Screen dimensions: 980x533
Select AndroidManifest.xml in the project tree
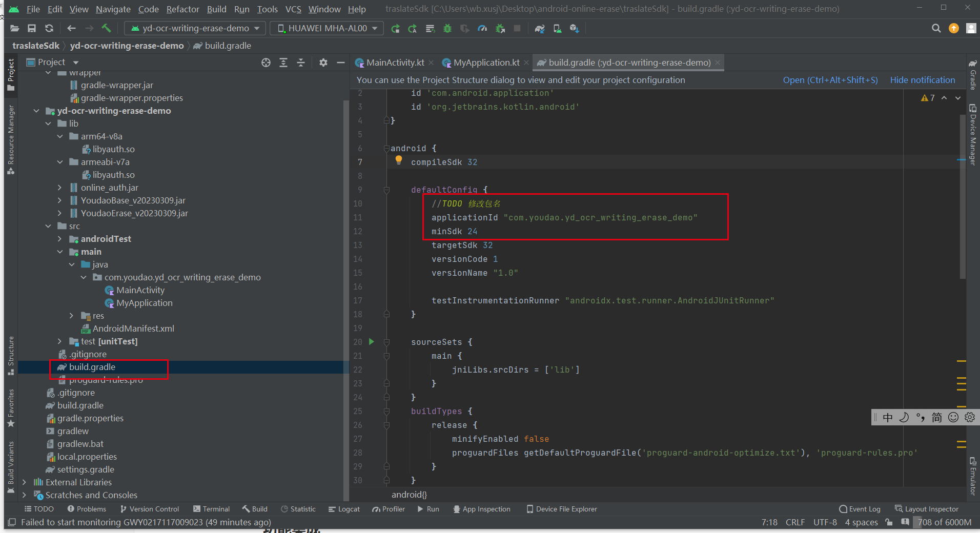click(133, 329)
